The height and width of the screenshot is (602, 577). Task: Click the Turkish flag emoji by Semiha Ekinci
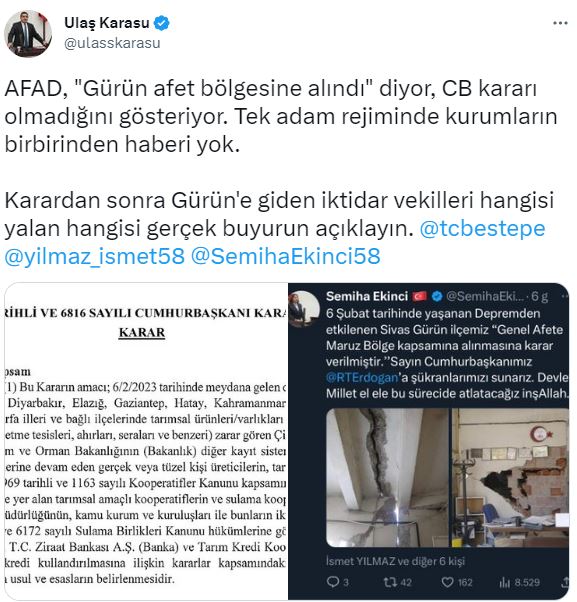click(x=420, y=296)
